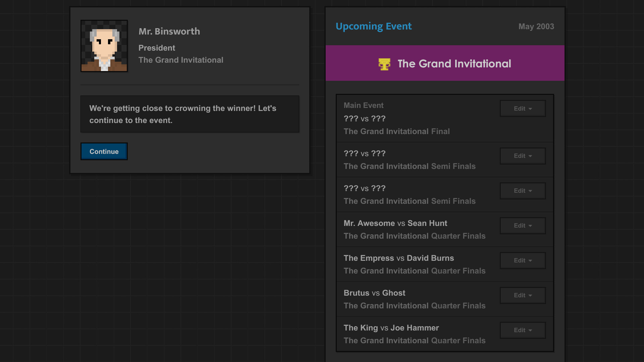Expand the Edit options for Brutus vs Ghost
Image resolution: width=644 pixels, height=362 pixels.
[523, 295]
